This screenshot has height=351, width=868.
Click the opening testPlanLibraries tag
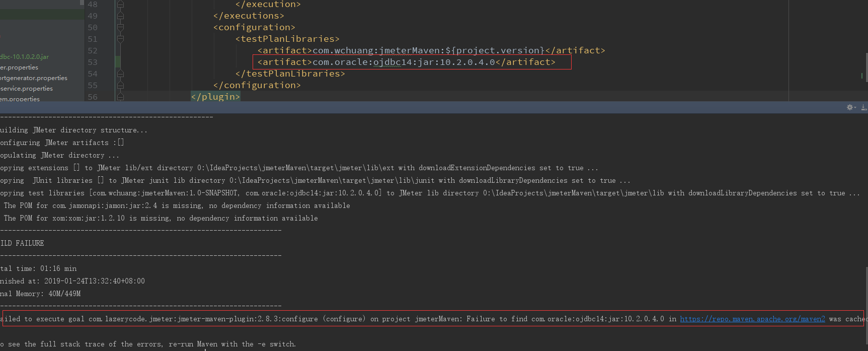pos(287,39)
